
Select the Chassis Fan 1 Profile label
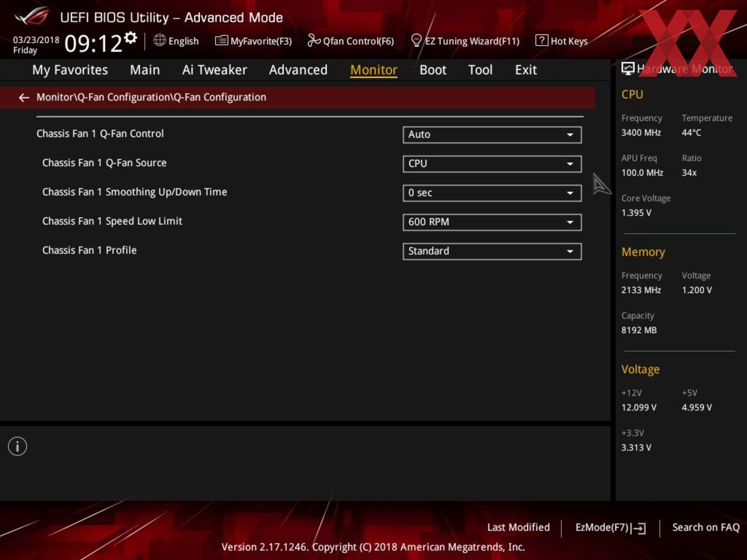click(x=90, y=250)
